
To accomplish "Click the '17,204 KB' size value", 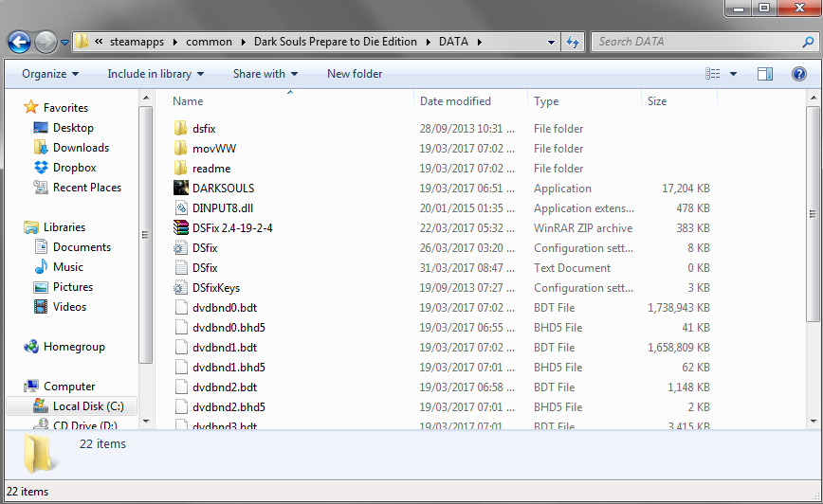I will 686,189.
